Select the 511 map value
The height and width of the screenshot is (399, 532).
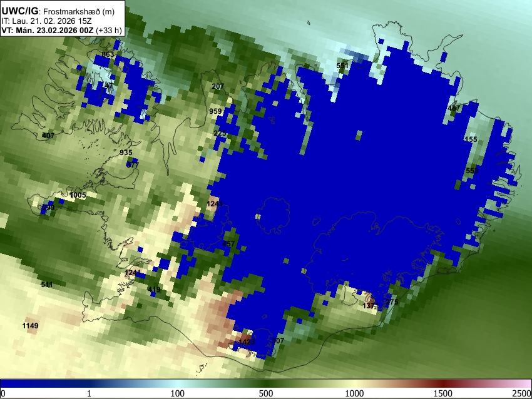47,285
